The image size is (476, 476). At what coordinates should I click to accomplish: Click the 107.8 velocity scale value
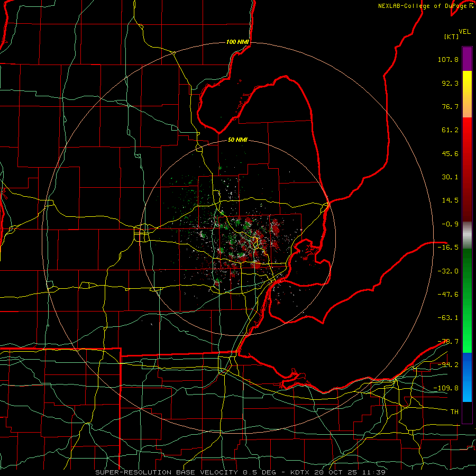click(448, 59)
